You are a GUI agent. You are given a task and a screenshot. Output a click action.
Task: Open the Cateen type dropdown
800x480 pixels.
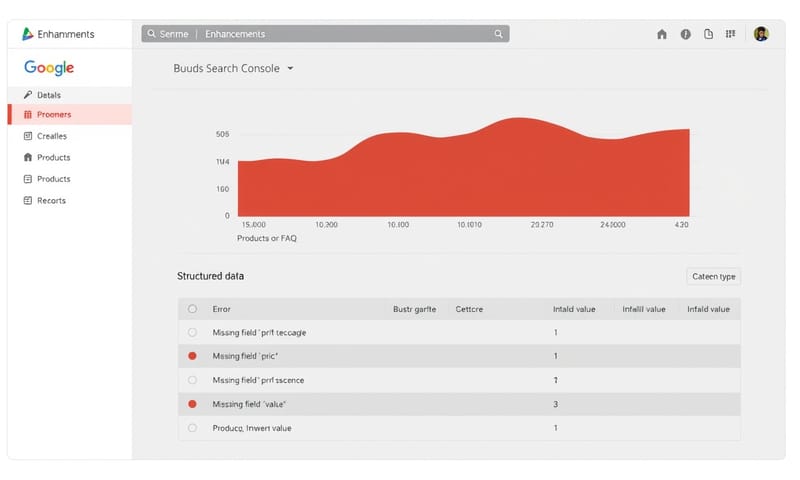pos(714,276)
